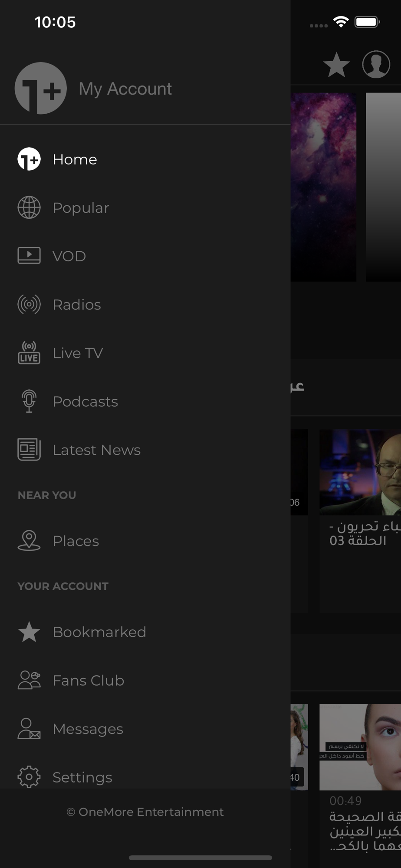Tap the Bookmarked star icon in drawer
The width and height of the screenshot is (401, 868).
click(29, 632)
